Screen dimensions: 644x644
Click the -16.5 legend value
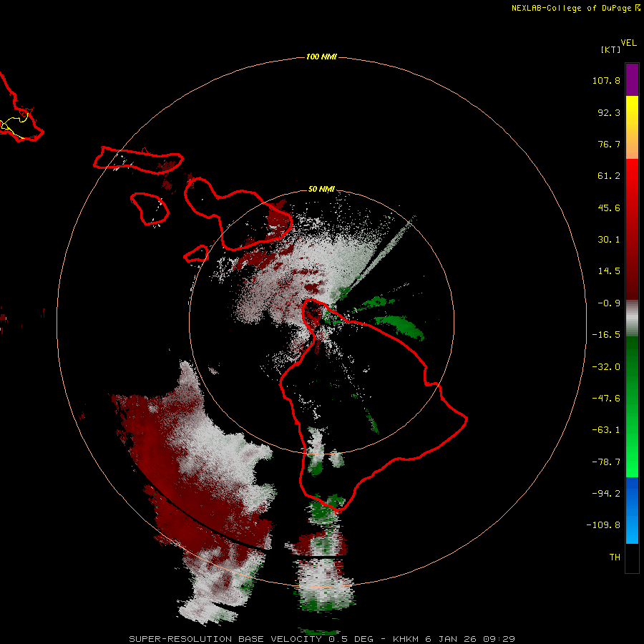coord(606,335)
